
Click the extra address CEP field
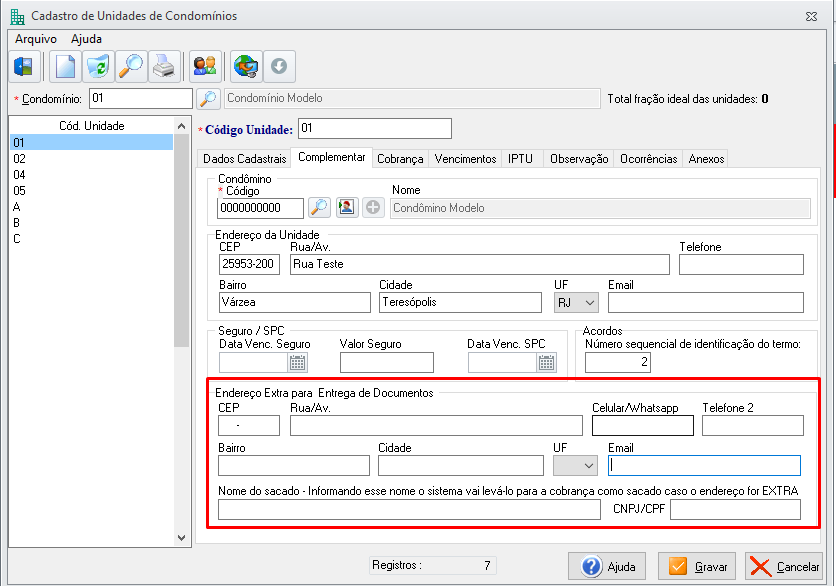[x=249, y=426]
